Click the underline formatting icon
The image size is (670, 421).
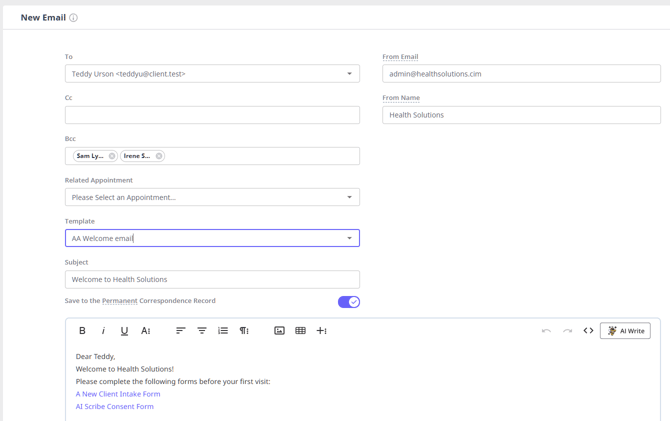124,331
